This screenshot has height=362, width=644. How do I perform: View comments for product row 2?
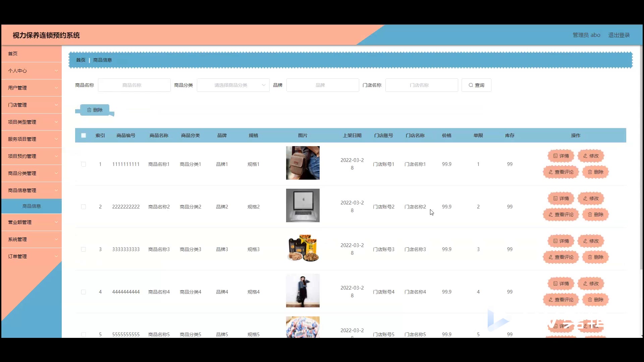[561, 215]
